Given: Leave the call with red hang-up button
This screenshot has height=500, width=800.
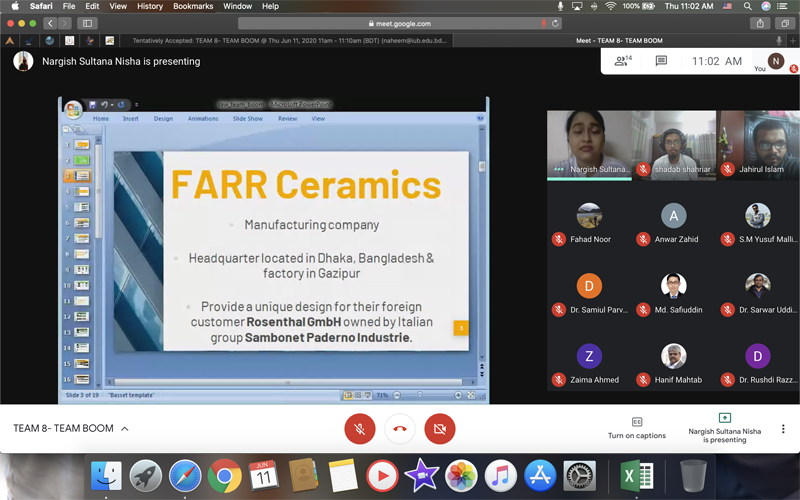Looking at the screenshot, I should [399, 429].
